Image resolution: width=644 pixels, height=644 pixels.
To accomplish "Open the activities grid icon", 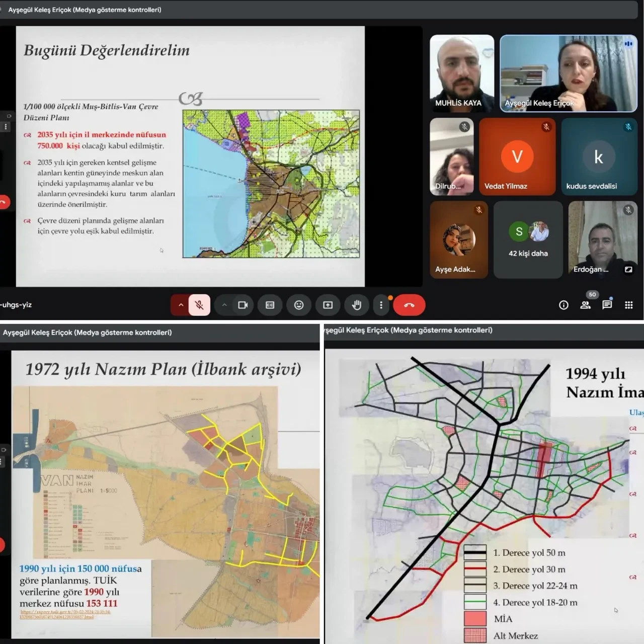I will [629, 305].
